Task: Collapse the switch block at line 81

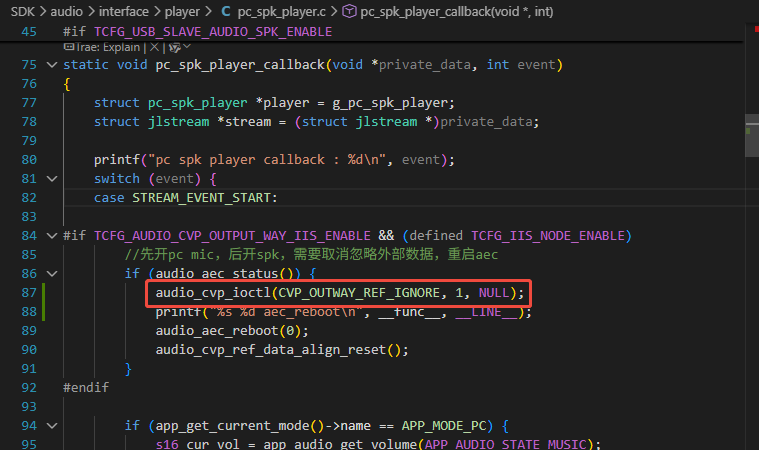Action: tap(52, 179)
